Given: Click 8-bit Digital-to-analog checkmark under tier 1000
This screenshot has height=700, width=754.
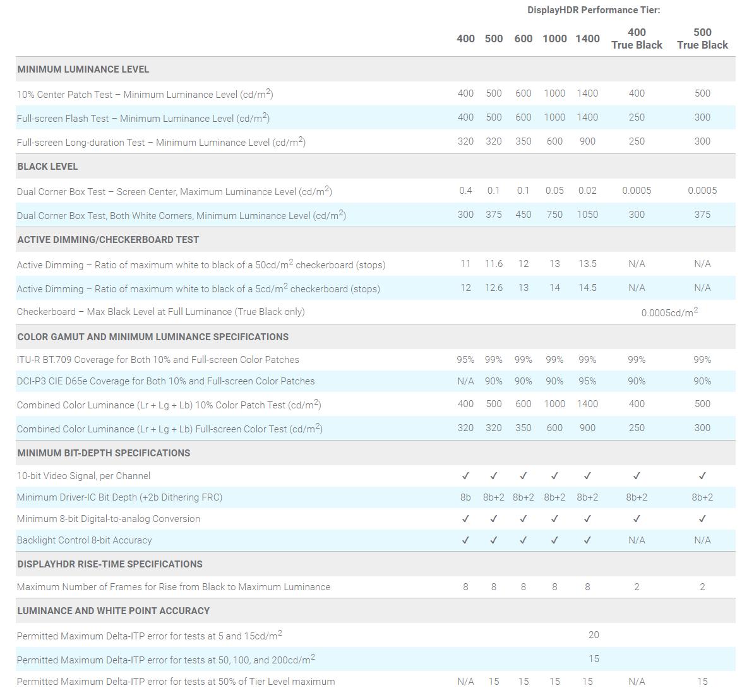Looking at the screenshot, I should 554,519.
